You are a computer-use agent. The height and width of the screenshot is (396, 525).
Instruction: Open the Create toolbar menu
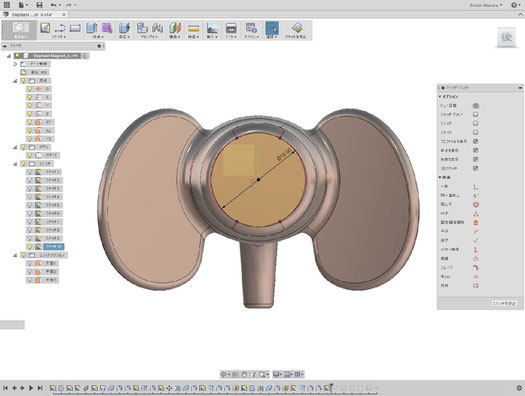pos(98,36)
